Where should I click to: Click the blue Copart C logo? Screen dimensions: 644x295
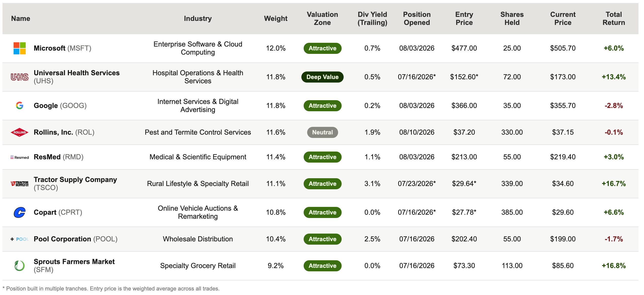(x=20, y=212)
